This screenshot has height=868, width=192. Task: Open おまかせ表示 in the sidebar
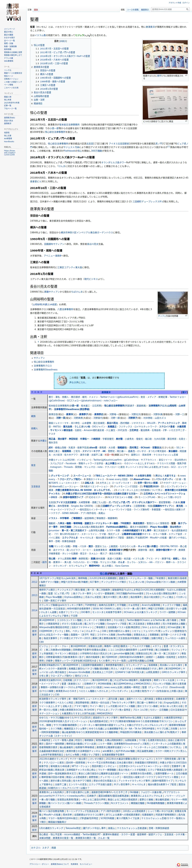click(9, 38)
